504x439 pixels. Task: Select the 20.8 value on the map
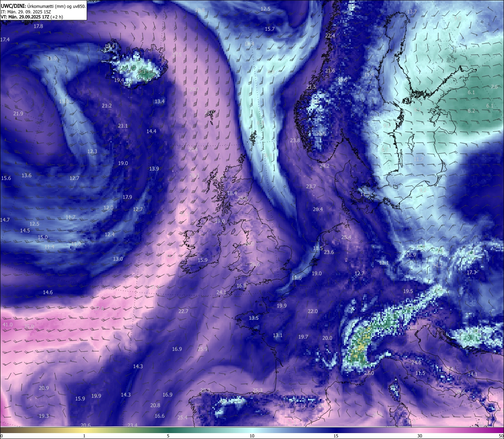[x=155, y=406]
